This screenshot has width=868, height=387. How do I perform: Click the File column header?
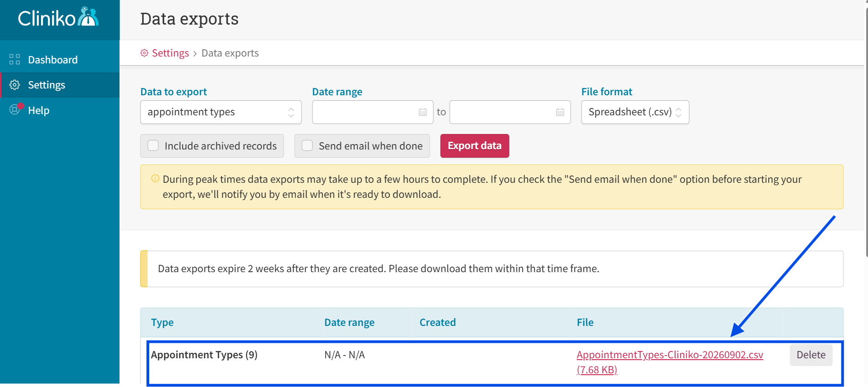tap(585, 323)
